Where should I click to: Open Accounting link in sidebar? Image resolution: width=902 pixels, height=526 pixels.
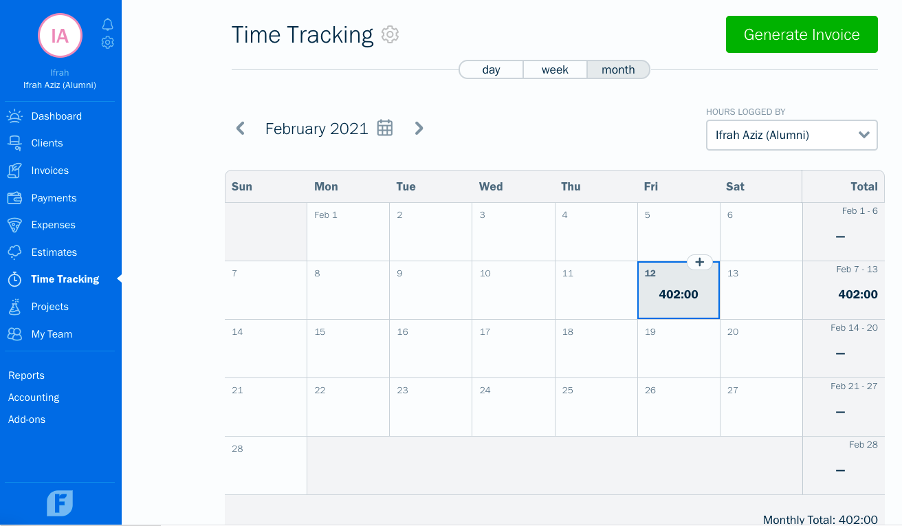click(33, 398)
